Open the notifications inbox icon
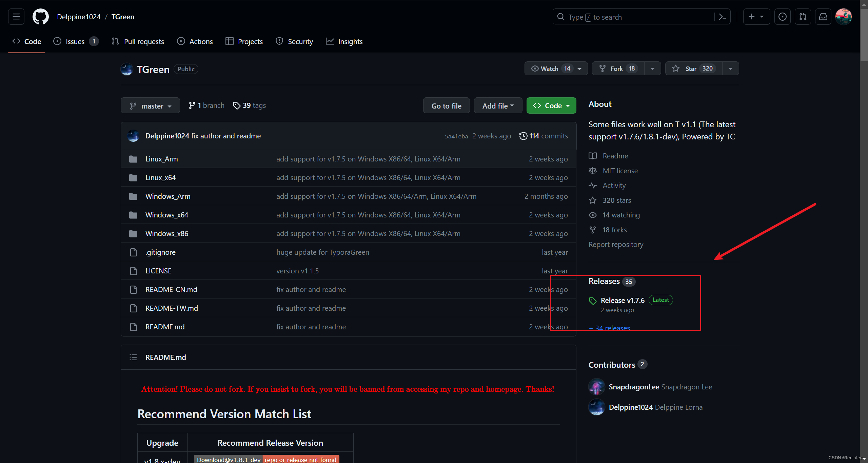868x463 pixels. click(823, 17)
